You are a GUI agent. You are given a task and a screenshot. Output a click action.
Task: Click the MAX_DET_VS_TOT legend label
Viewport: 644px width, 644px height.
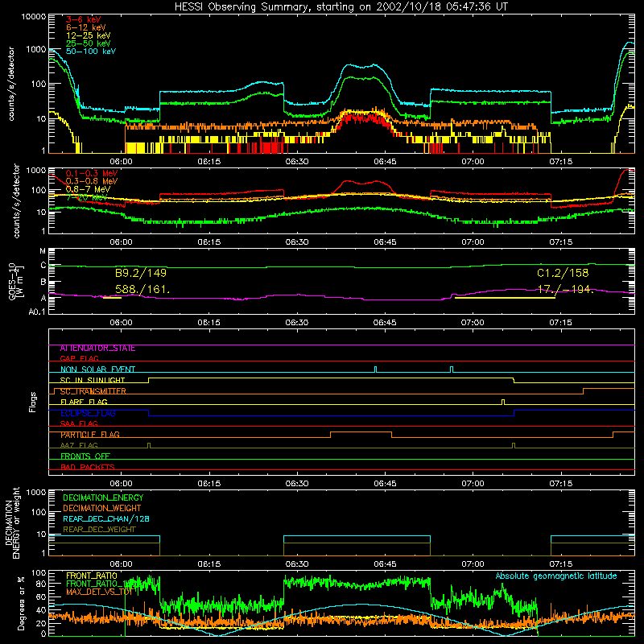point(99,592)
